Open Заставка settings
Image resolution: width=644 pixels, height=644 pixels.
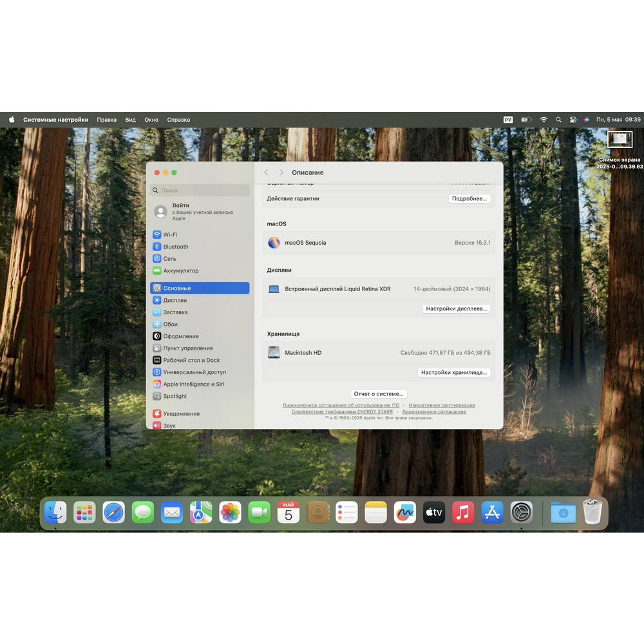pos(200,312)
